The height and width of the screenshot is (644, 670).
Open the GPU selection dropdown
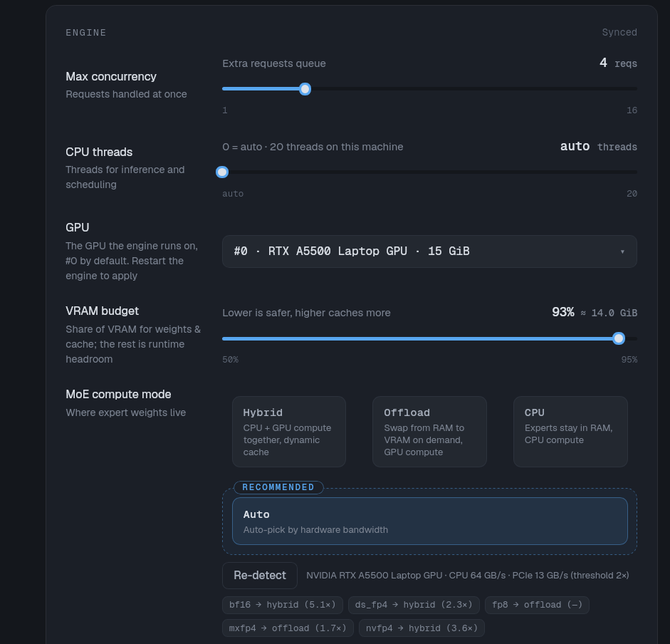pos(429,251)
